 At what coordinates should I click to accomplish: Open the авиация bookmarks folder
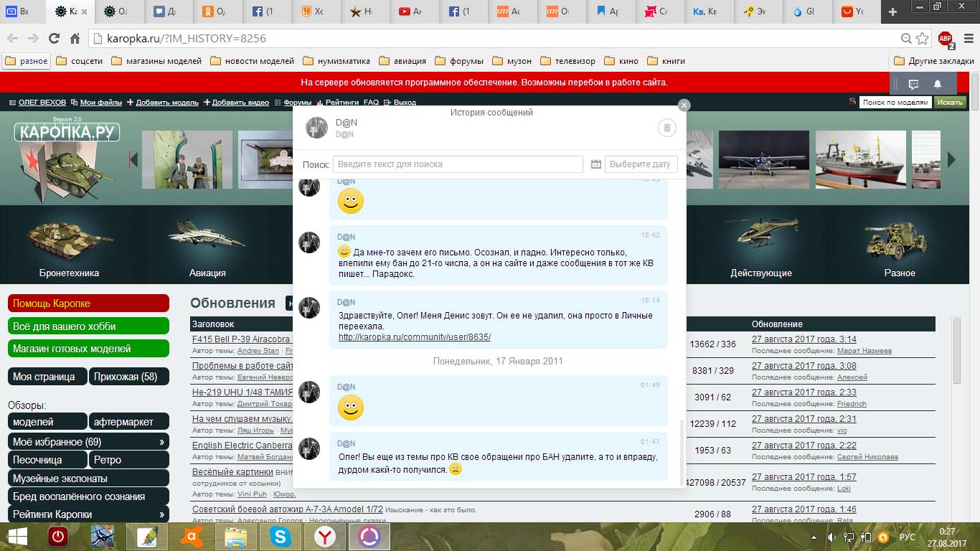(402, 61)
